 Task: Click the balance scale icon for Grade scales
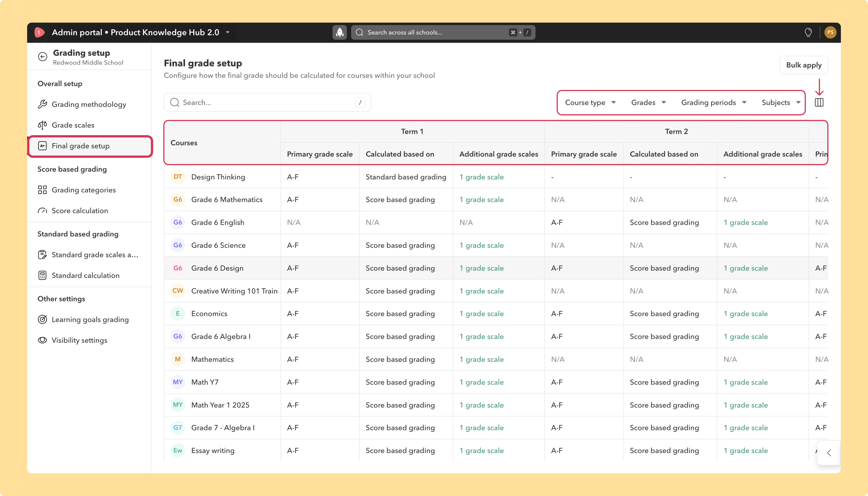[x=42, y=125]
